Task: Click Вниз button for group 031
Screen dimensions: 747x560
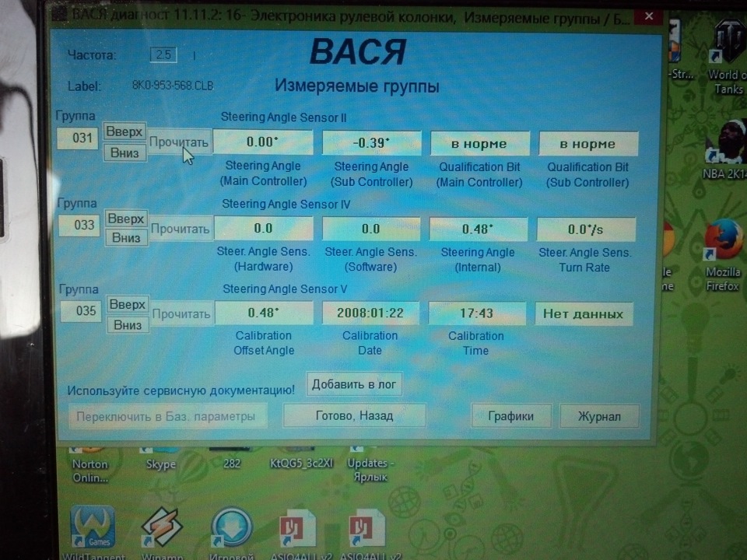Action: pos(124,153)
